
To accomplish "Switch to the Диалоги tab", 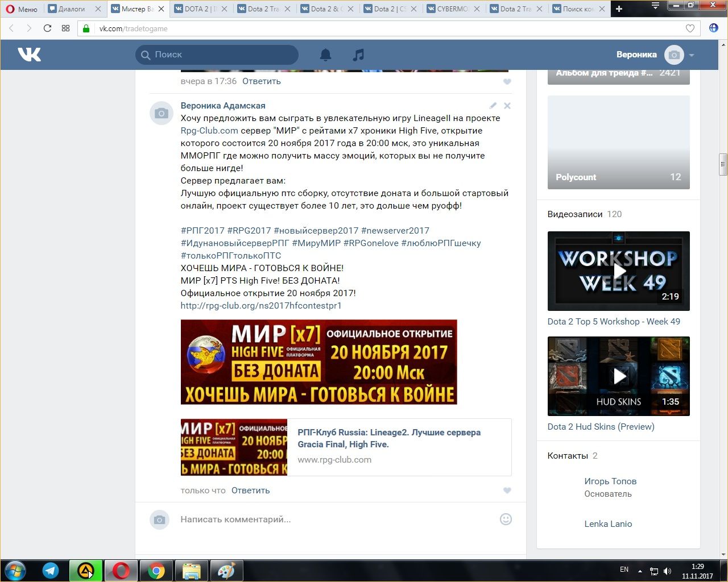I will pyautogui.click(x=75, y=9).
